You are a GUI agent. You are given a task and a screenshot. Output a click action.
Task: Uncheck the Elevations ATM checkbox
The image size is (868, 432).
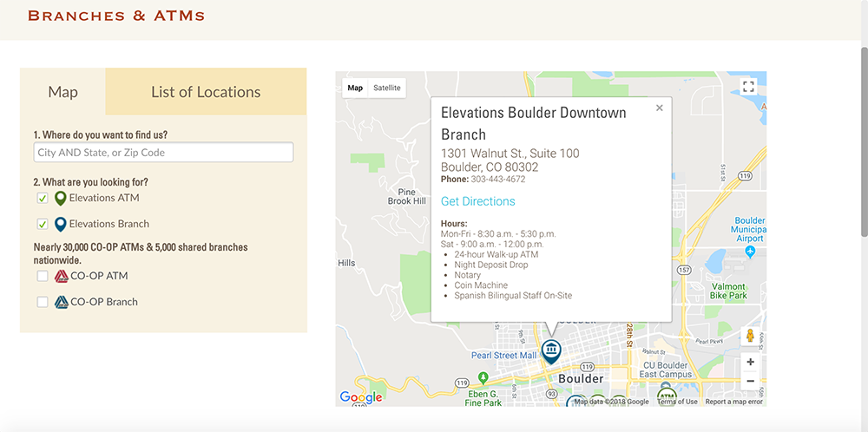point(42,198)
